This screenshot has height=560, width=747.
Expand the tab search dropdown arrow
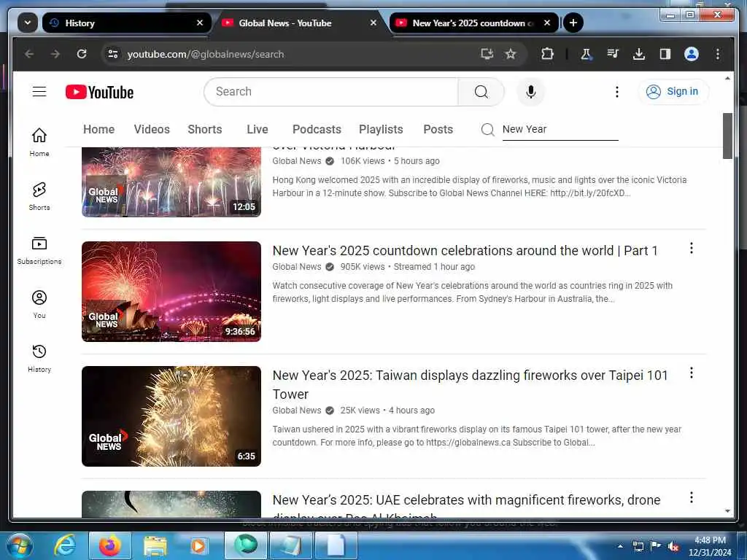(28, 23)
